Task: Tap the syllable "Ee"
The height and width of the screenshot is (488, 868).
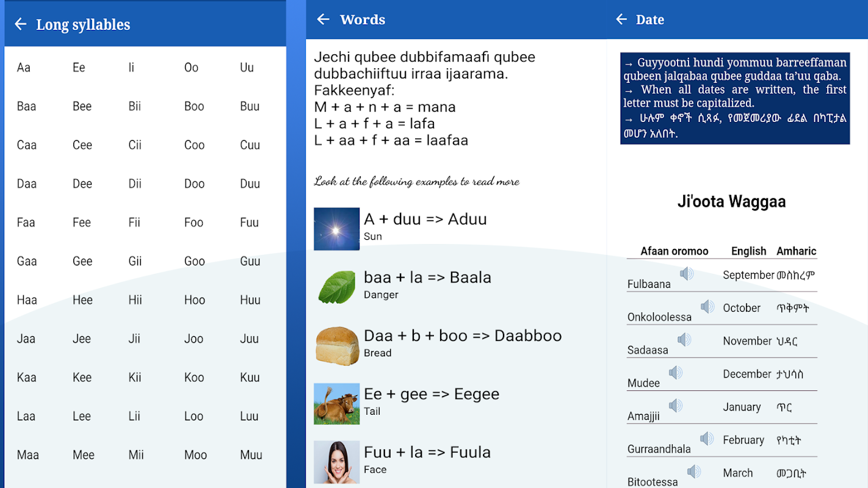Action: [x=79, y=68]
